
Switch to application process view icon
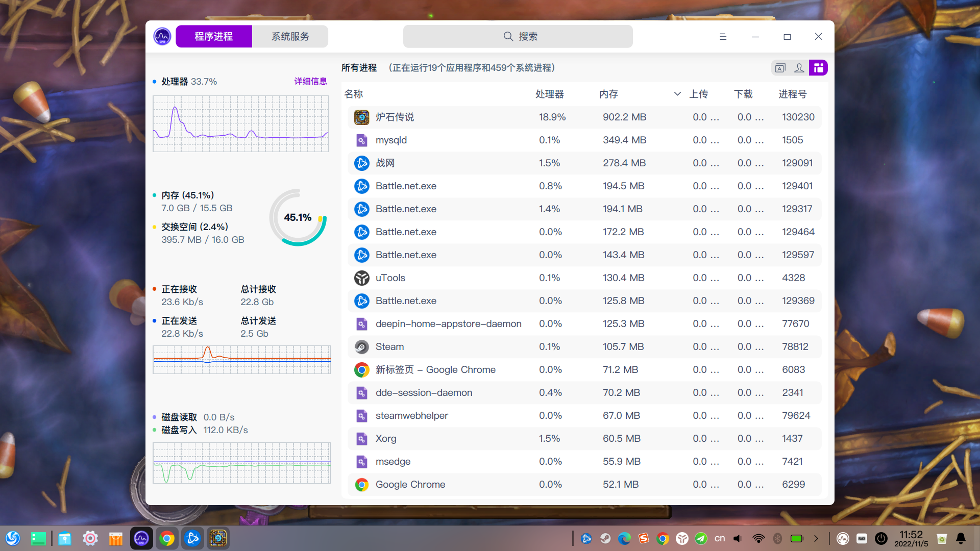780,67
